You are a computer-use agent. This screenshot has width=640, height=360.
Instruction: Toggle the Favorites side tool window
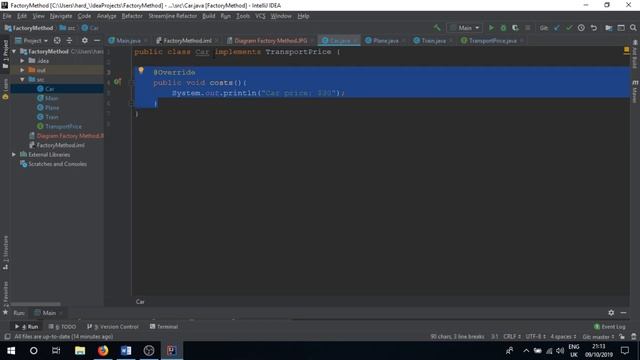(5, 298)
